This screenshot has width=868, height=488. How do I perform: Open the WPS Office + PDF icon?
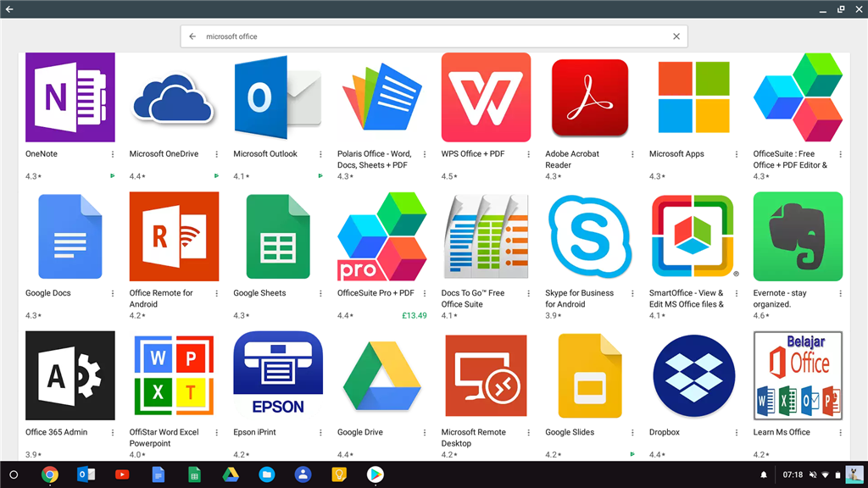tap(486, 97)
